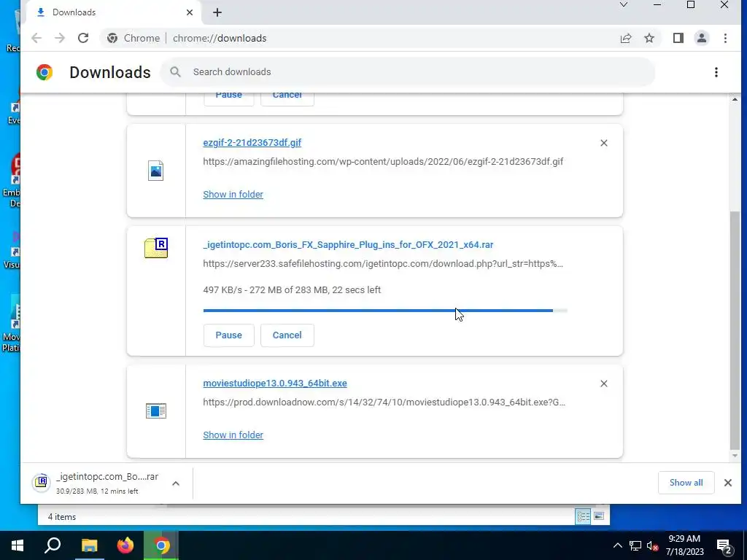747x560 pixels.
Task: Share this page via share icon
Action: pos(626,38)
